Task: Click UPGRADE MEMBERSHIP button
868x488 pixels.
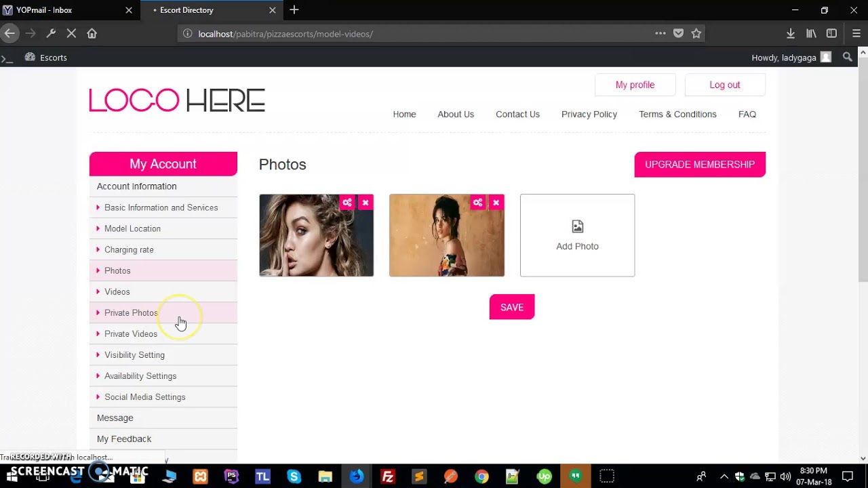Action: pyautogui.click(x=700, y=165)
